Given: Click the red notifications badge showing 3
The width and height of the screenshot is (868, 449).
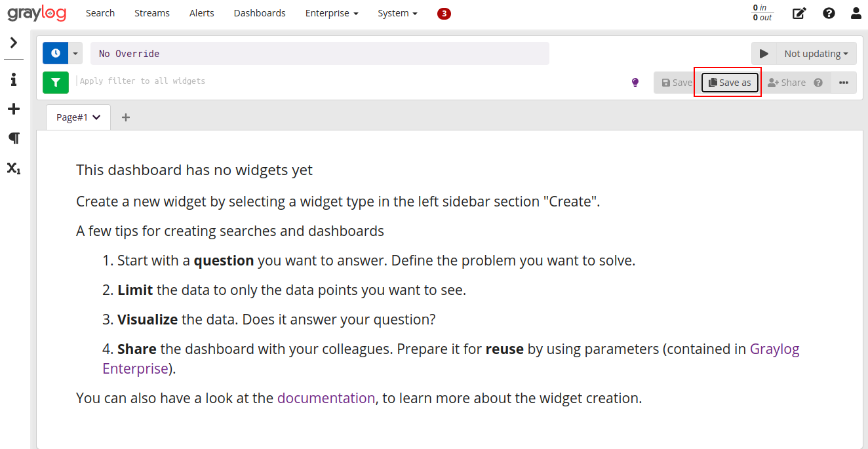Looking at the screenshot, I should coord(444,13).
